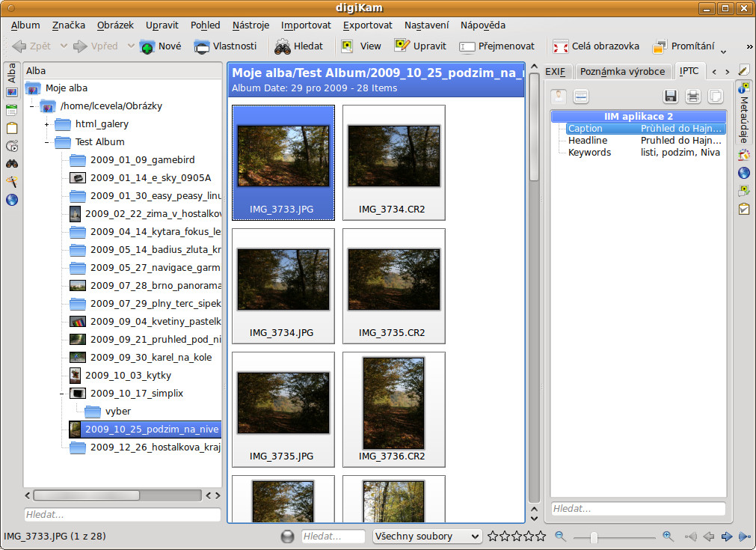Toggle the human-readable metadata view button
Screen dimensions: 756x550
[x=559, y=96]
